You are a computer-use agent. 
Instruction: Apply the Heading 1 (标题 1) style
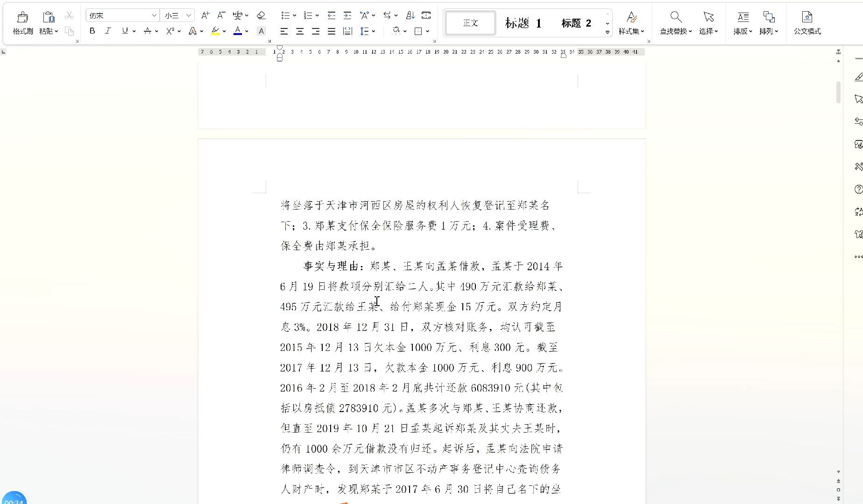523,23
